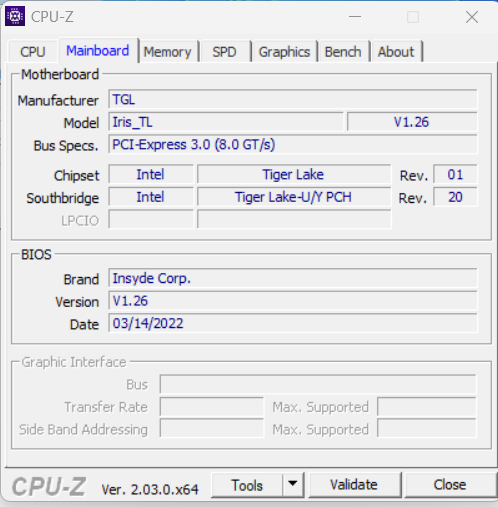Open the Memory tab

coord(168,52)
